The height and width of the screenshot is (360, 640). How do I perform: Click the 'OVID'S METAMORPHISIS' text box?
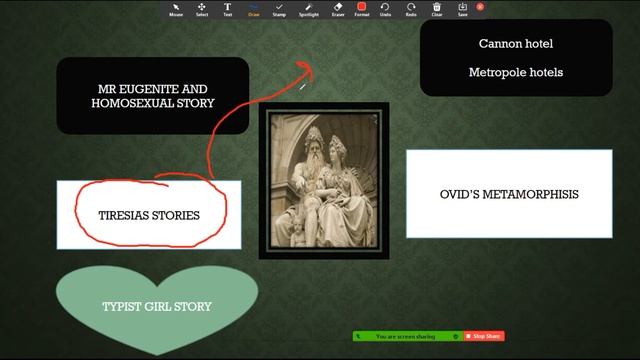pos(509,194)
